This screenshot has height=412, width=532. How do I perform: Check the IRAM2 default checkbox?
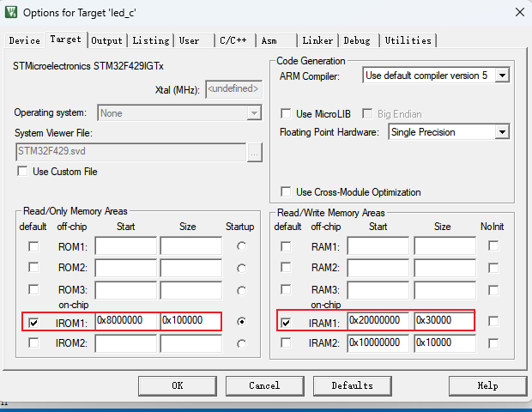point(286,342)
